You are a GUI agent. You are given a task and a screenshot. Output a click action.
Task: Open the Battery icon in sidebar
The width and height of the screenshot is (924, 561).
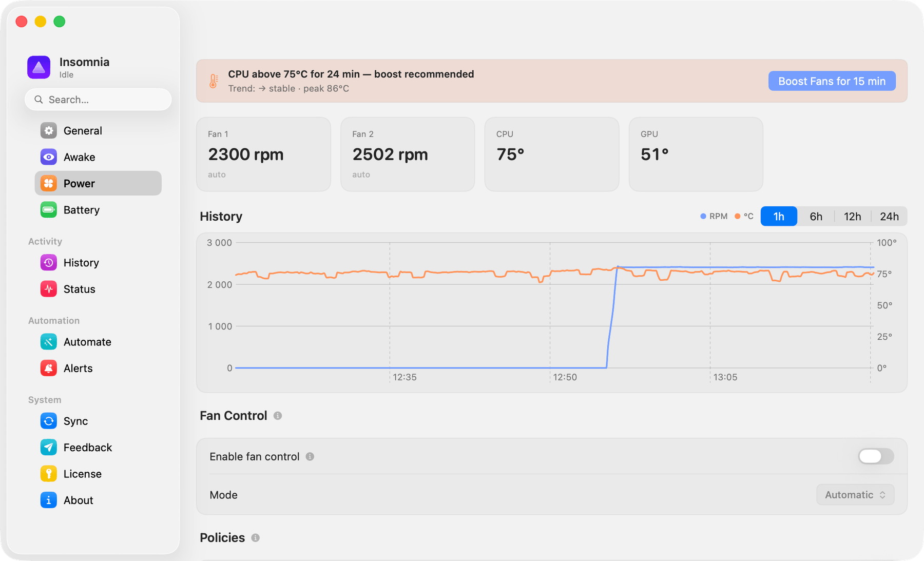49,210
